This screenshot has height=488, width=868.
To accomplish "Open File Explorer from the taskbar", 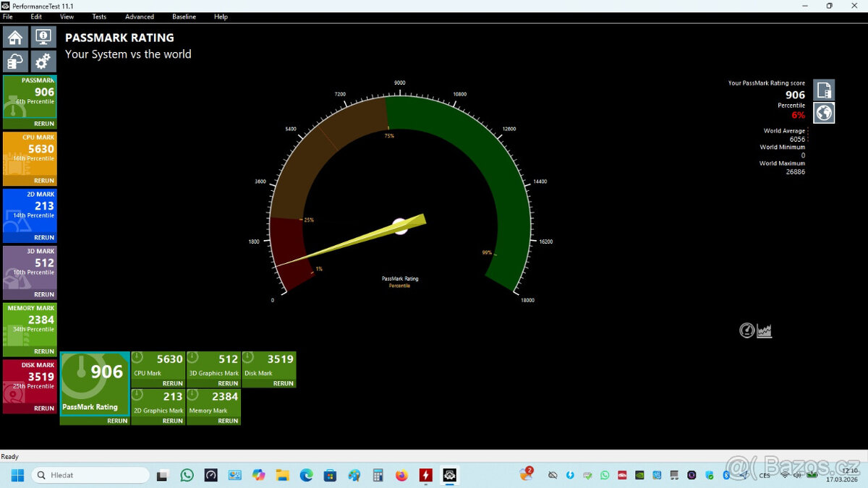I will (282, 475).
